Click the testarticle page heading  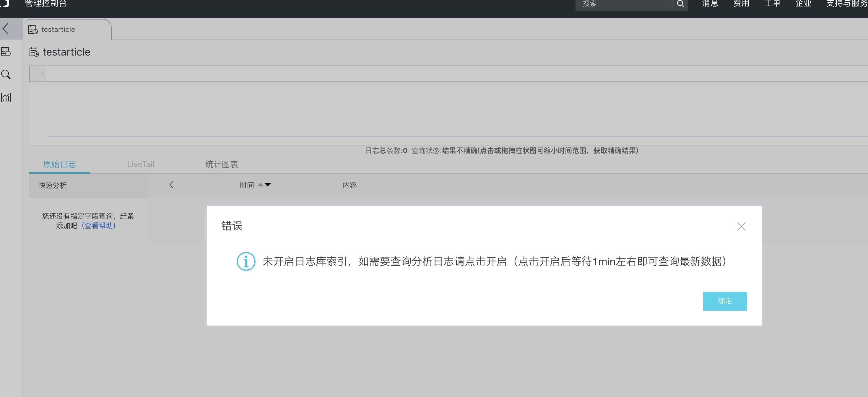[66, 52]
